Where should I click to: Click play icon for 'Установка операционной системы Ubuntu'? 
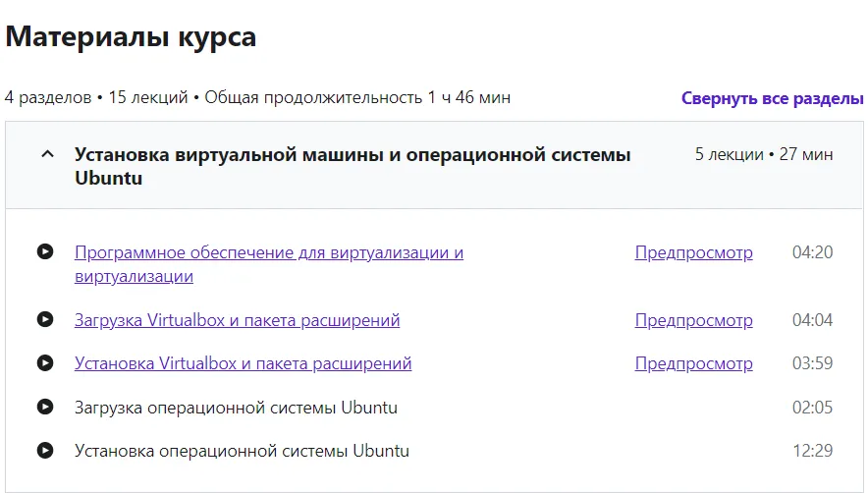(x=44, y=451)
